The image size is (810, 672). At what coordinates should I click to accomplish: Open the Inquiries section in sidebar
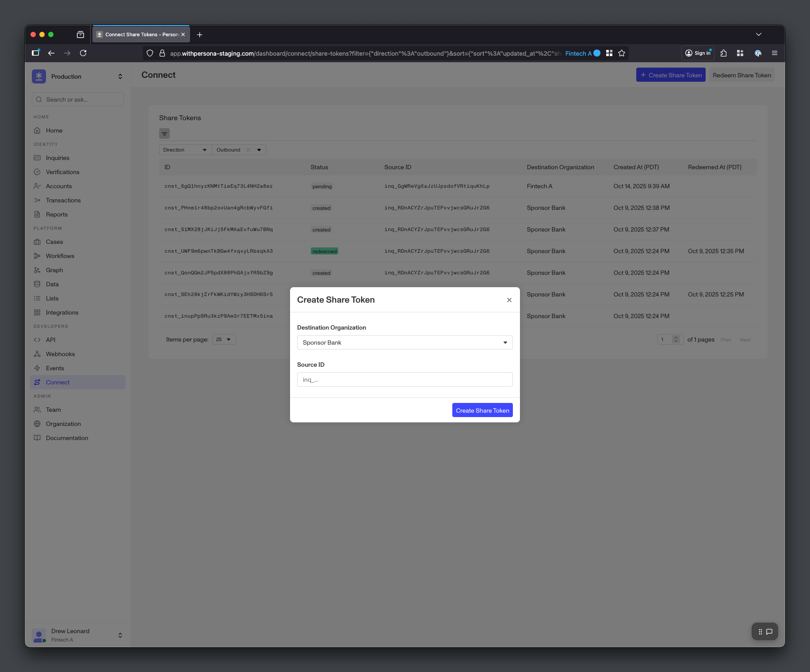click(x=57, y=158)
